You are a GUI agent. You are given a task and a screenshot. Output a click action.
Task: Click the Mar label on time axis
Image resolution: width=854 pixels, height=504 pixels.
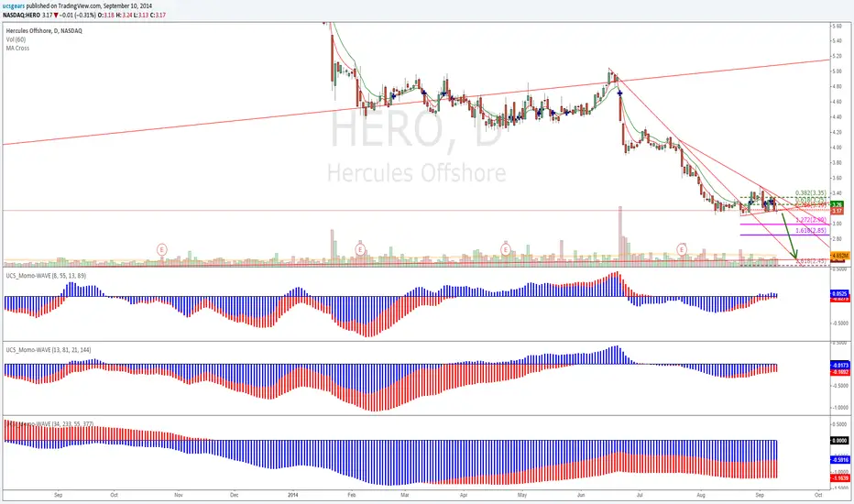click(405, 495)
